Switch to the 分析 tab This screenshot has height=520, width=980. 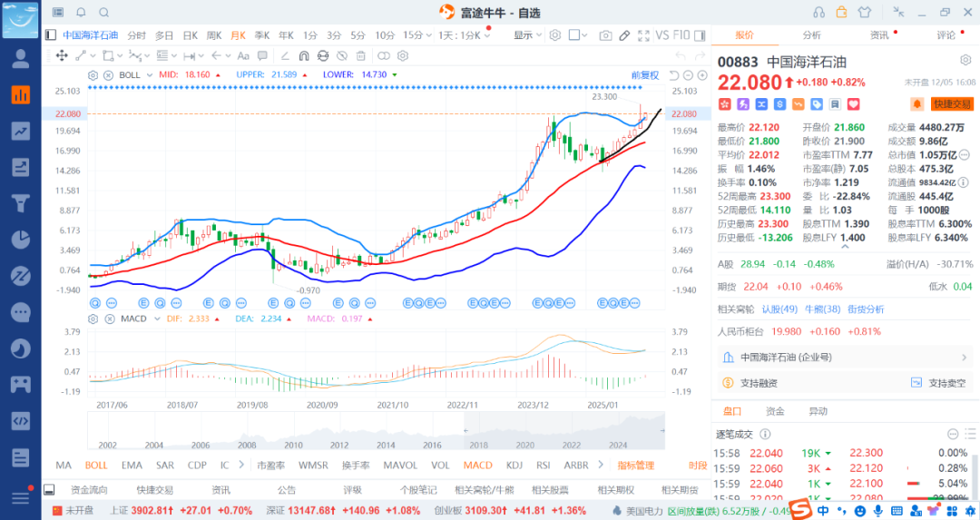click(x=811, y=35)
